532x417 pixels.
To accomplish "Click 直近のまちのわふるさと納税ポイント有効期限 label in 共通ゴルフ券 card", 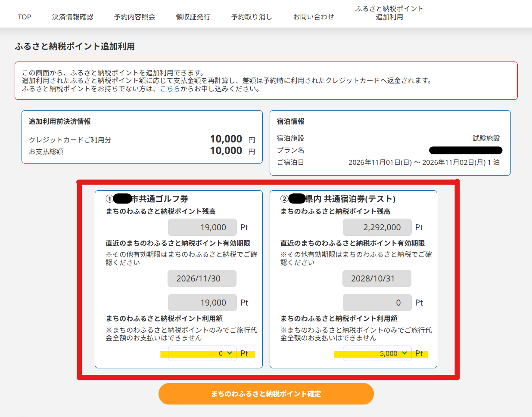I will [178, 243].
